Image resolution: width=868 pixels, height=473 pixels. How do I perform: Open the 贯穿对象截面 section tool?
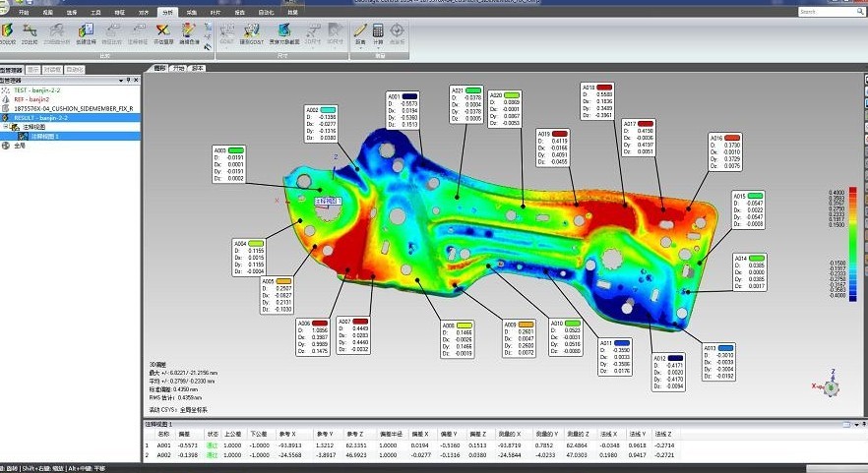tap(284, 32)
